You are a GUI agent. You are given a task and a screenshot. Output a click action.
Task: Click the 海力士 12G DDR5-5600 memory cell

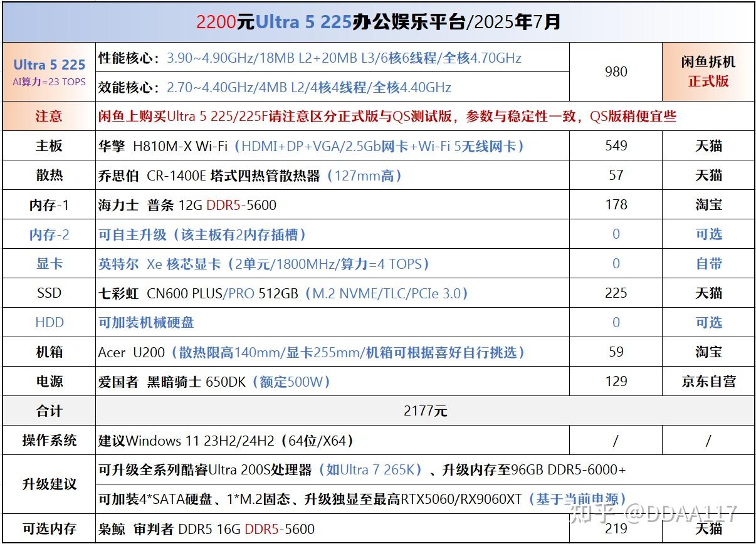point(332,205)
